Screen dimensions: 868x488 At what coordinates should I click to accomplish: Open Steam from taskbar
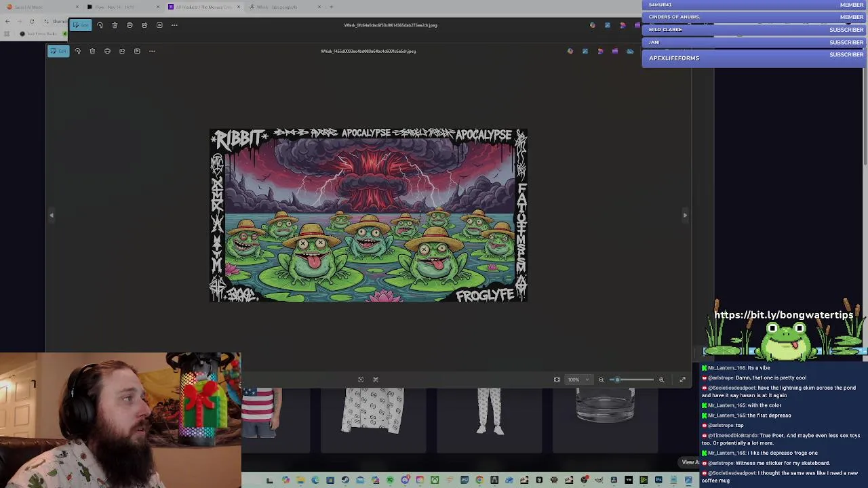(x=345, y=481)
